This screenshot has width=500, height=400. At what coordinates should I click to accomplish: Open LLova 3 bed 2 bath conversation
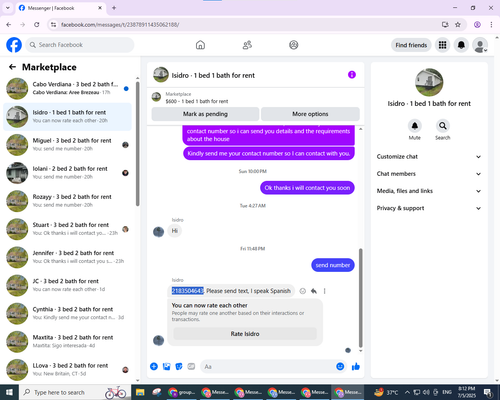pyautogui.click(x=67, y=370)
